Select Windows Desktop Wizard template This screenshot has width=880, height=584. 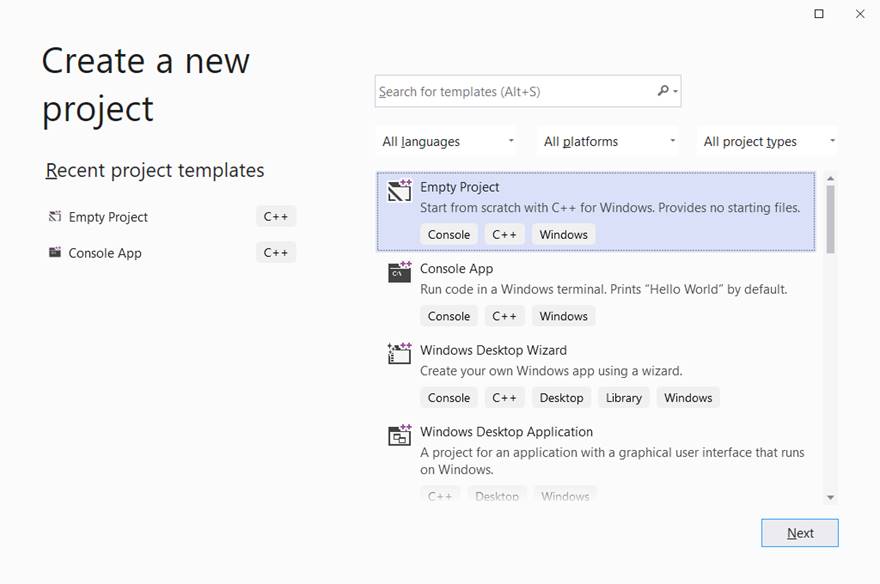tap(493, 351)
